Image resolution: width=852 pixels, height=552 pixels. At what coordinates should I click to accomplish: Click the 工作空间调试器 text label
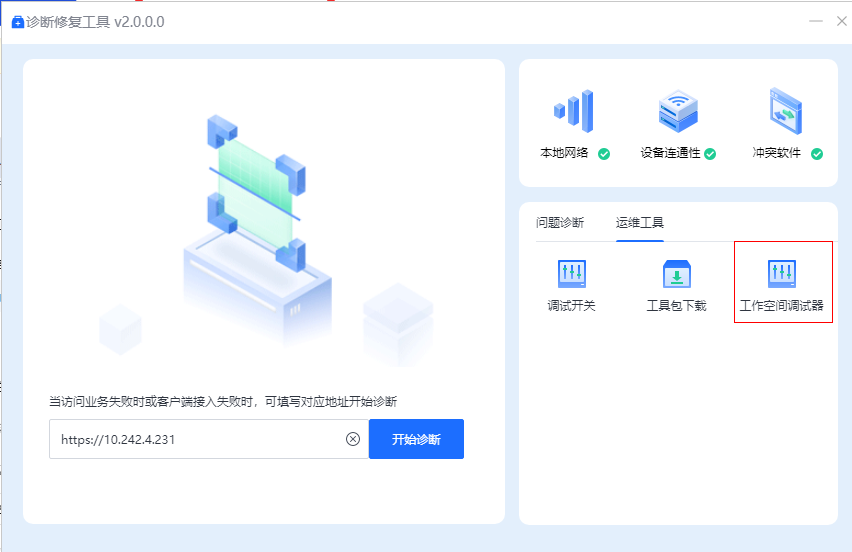point(781,305)
